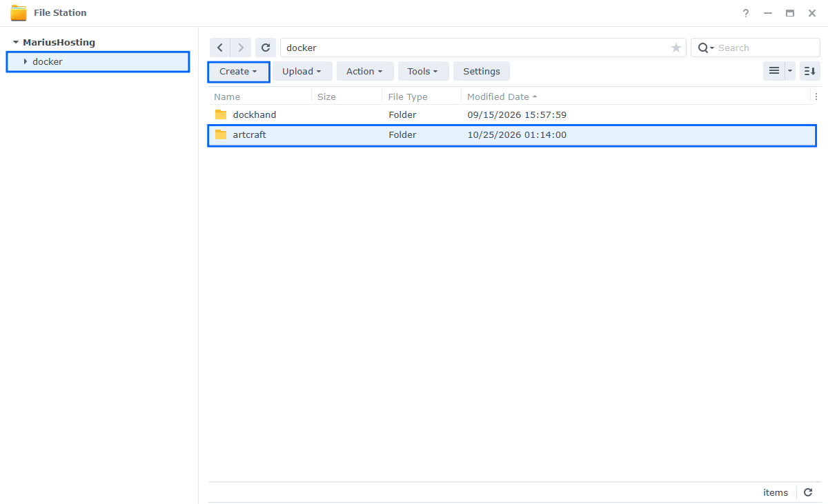The image size is (828, 504).
Task: Click artcraft modified date 10/25/2026 01:14:00
Action: click(517, 134)
